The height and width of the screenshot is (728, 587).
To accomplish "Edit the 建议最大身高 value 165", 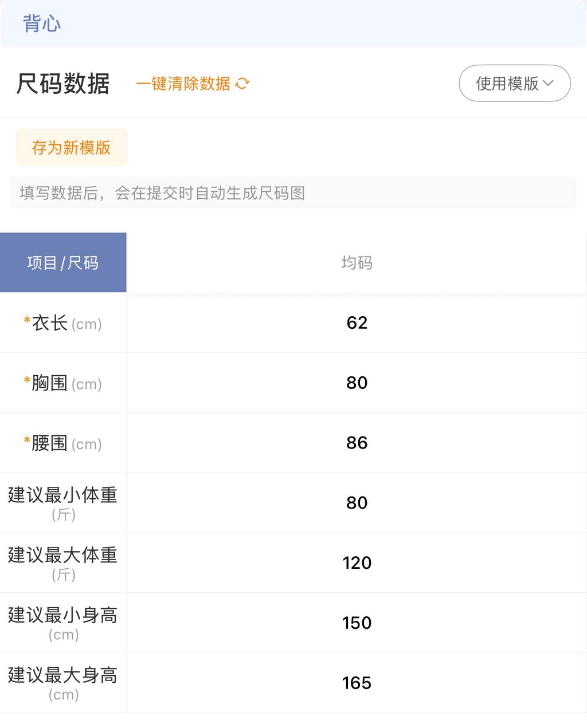I will pos(357,683).
